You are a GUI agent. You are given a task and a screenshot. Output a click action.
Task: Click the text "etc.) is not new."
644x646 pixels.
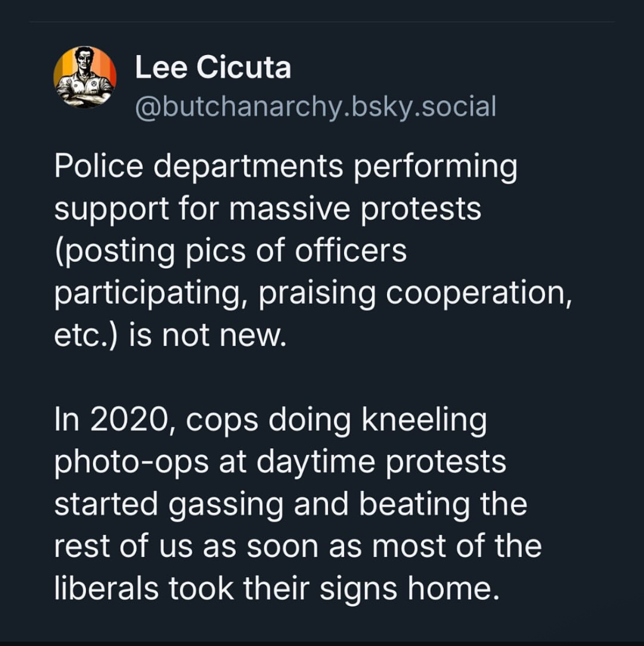[170, 335]
